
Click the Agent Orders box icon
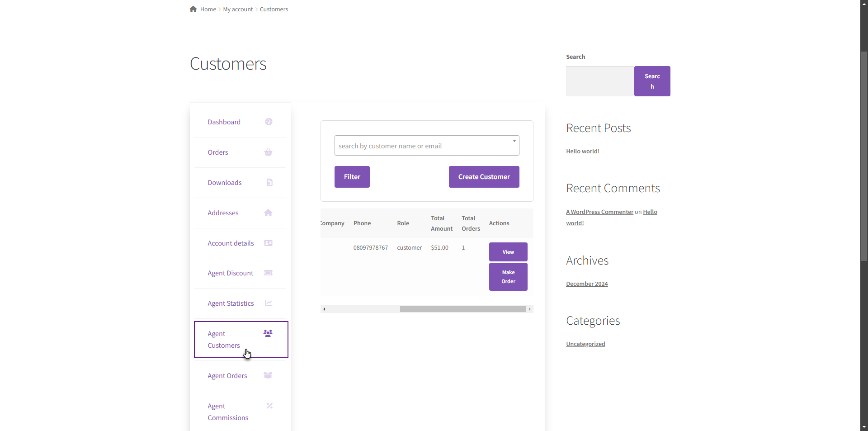268,375
